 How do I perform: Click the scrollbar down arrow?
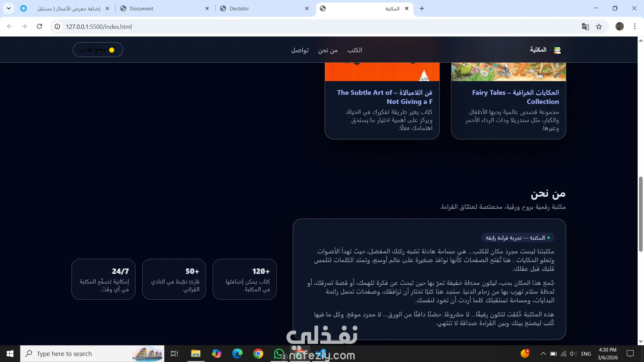641,342
